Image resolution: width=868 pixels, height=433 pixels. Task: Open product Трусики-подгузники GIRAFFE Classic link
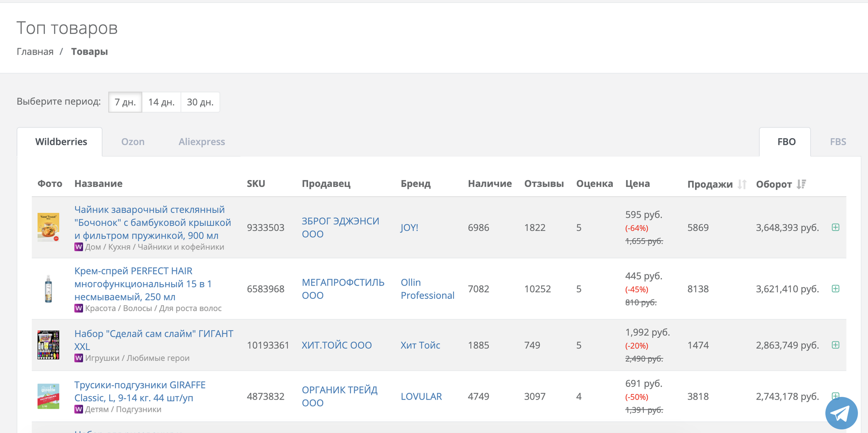pyautogui.click(x=140, y=391)
